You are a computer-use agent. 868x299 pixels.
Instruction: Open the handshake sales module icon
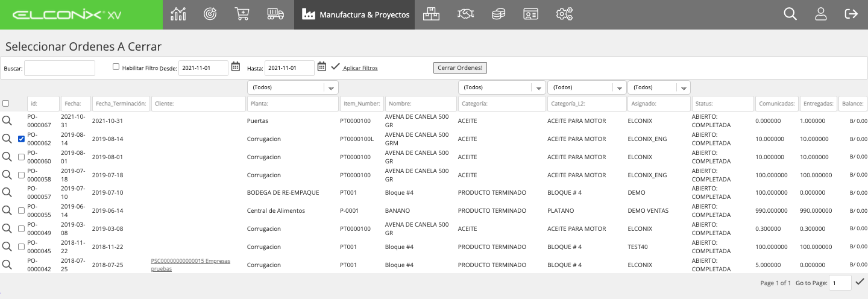click(465, 14)
